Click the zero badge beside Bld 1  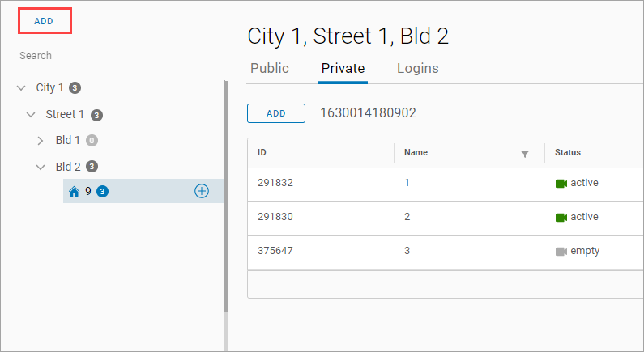(x=92, y=141)
